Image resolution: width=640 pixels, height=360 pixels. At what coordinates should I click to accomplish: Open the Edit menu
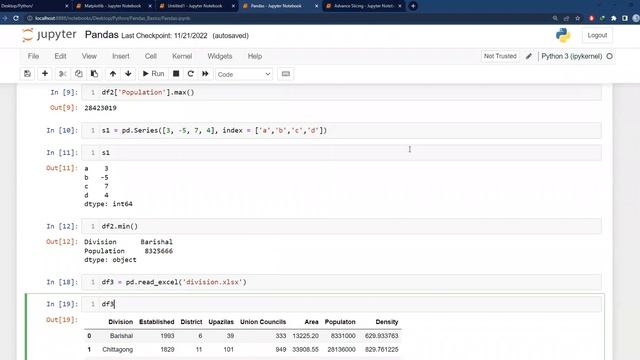[60, 56]
